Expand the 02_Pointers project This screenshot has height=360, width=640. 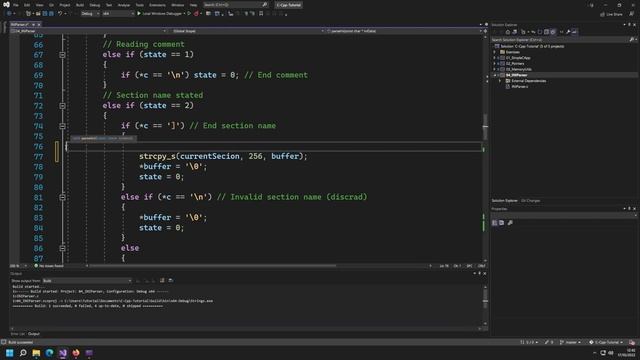(x=494, y=64)
